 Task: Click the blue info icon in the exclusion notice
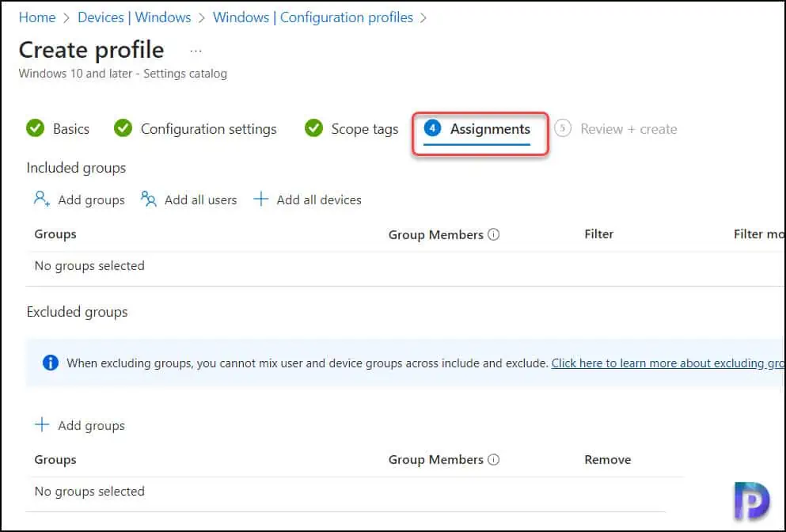[51, 363]
